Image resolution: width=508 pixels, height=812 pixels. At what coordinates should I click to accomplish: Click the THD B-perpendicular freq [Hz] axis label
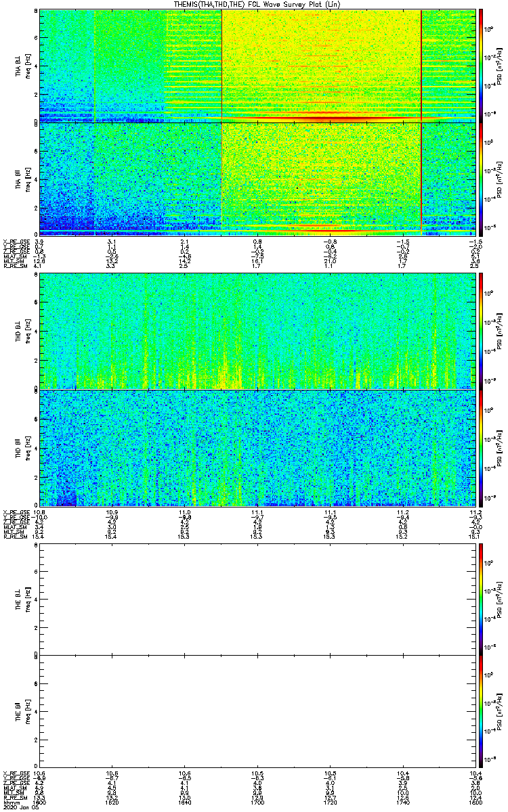click(28, 332)
